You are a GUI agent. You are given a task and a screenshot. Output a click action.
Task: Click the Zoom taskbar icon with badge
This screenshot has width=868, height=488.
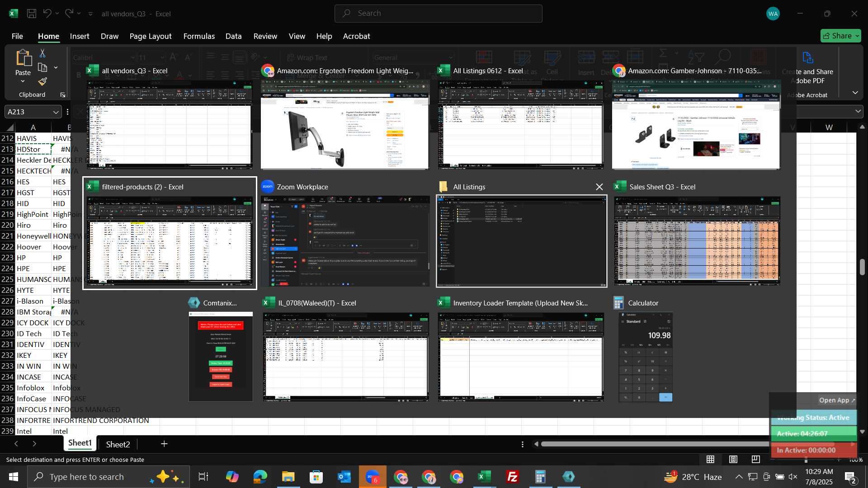click(x=373, y=477)
